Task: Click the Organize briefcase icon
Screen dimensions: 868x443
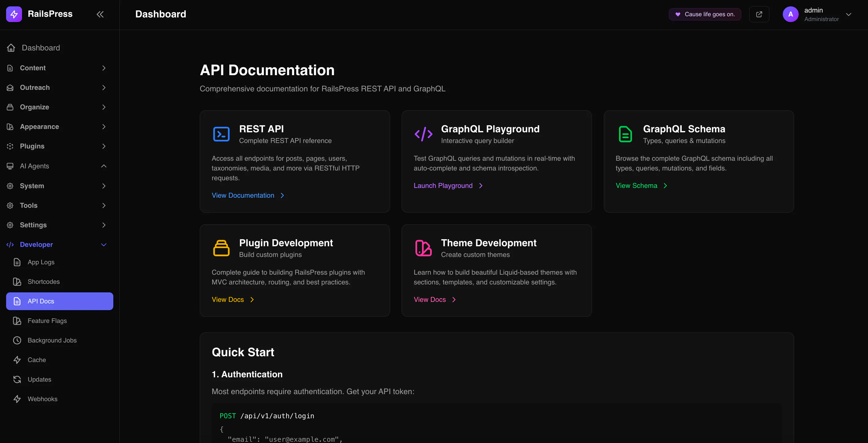Action: click(x=10, y=107)
